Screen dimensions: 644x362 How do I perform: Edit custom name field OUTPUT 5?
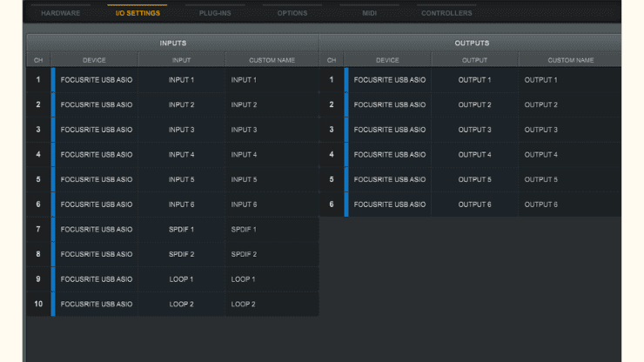tap(570, 179)
